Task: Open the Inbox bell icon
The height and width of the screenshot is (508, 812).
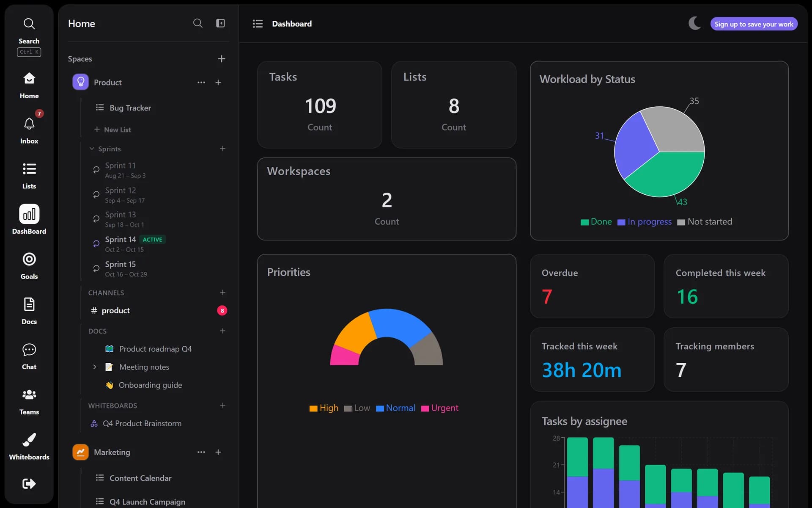Action: point(29,124)
